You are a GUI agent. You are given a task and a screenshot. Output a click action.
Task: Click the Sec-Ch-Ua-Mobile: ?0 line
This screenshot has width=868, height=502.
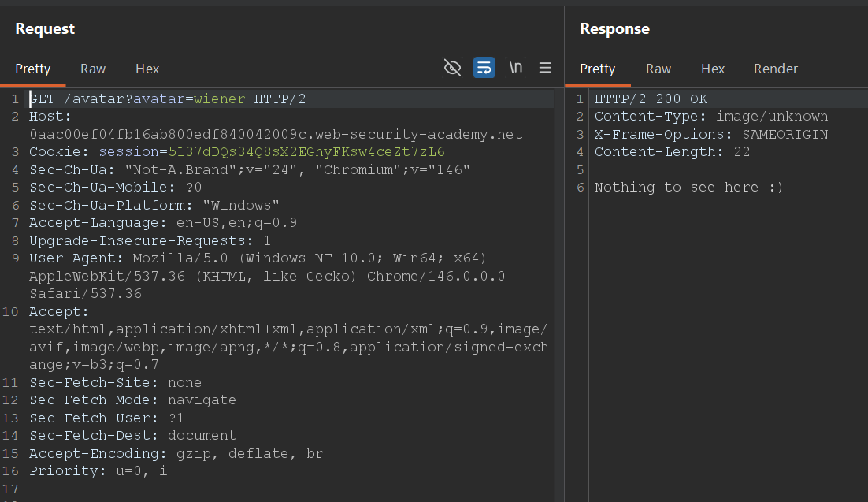point(116,188)
